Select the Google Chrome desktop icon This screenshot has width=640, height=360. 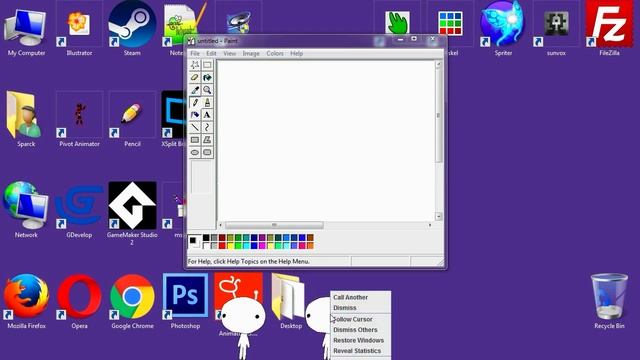pos(132,301)
